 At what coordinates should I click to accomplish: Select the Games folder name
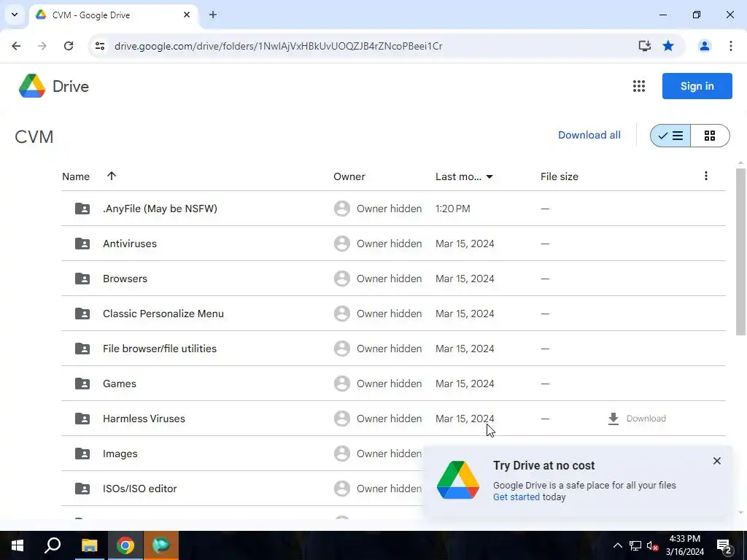pos(120,384)
